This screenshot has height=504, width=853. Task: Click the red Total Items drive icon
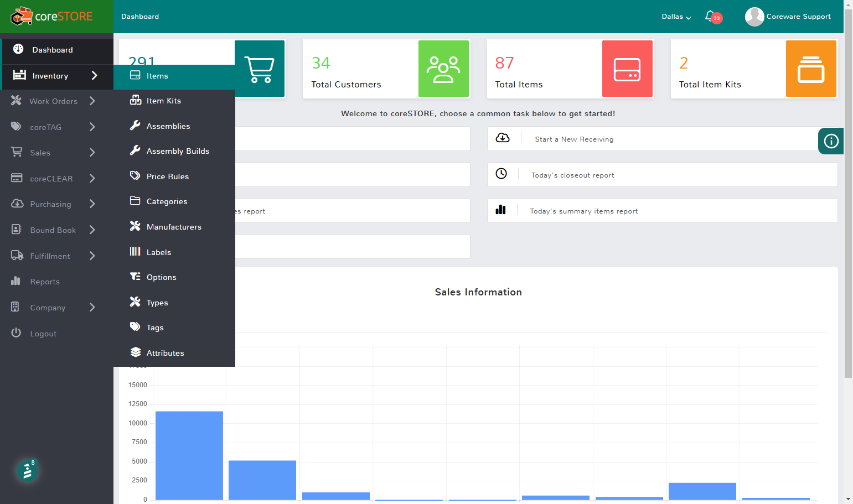pos(627,69)
